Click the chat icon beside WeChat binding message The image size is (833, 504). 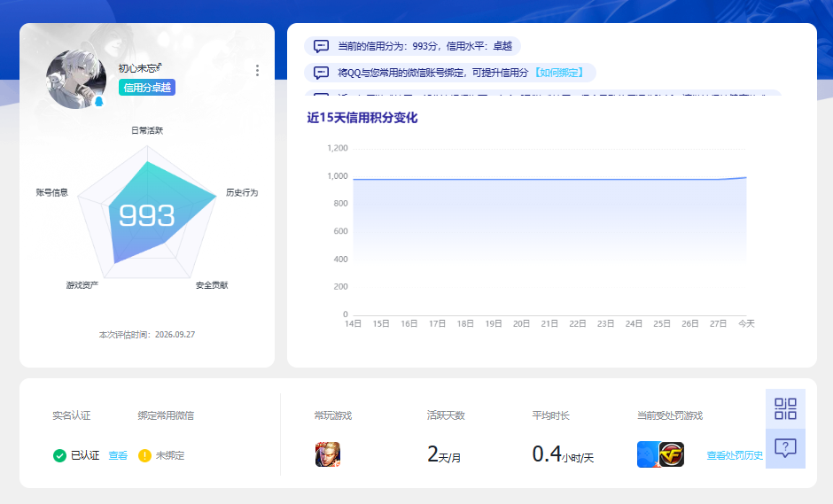coord(321,73)
